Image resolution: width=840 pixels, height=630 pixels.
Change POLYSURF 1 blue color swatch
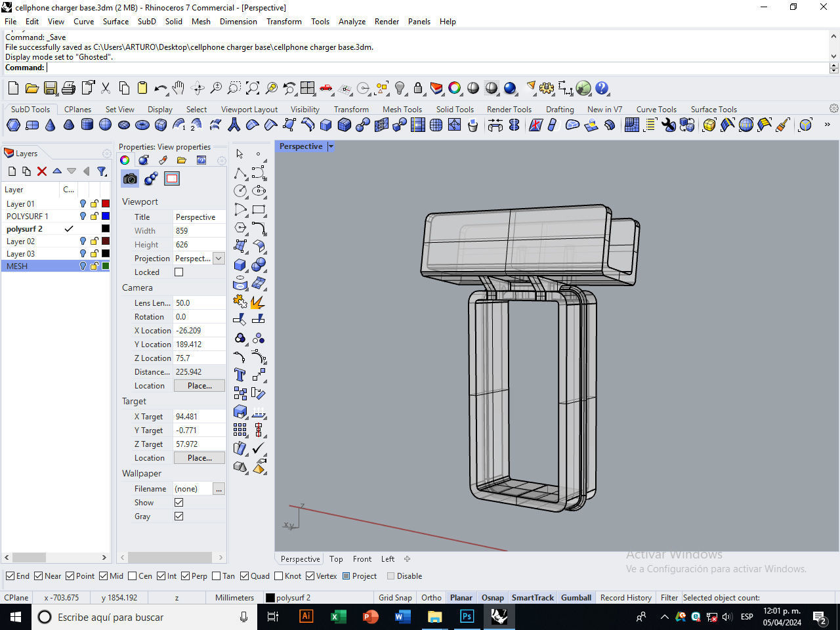coord(105,216)
